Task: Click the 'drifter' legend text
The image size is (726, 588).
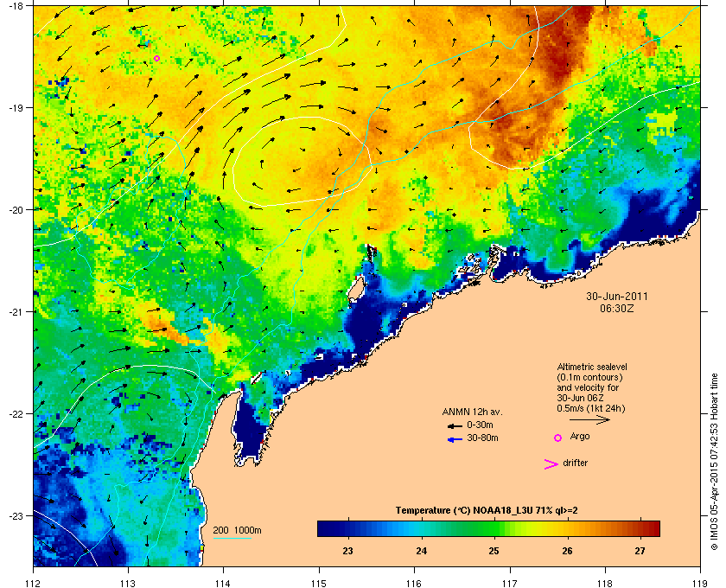Action: (x=576, y=463)
